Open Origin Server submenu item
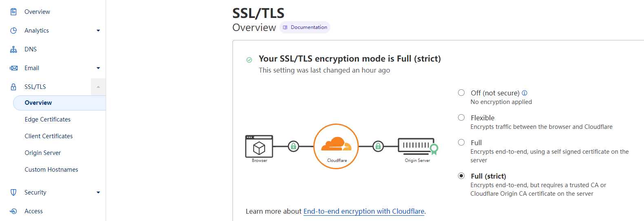This screenshot has width=644, height=221. (x=43, y=153)
